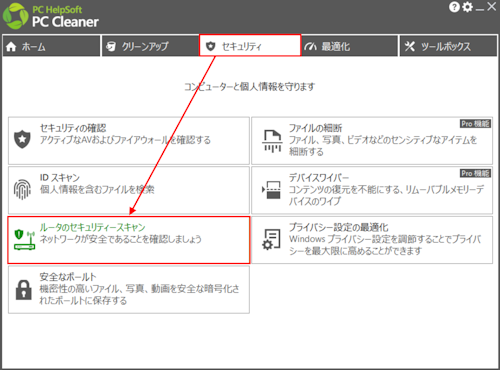Click description ネットワークが安全であることを確認しましょう
This screenshot has width=500, height=370.
[121, 239]
